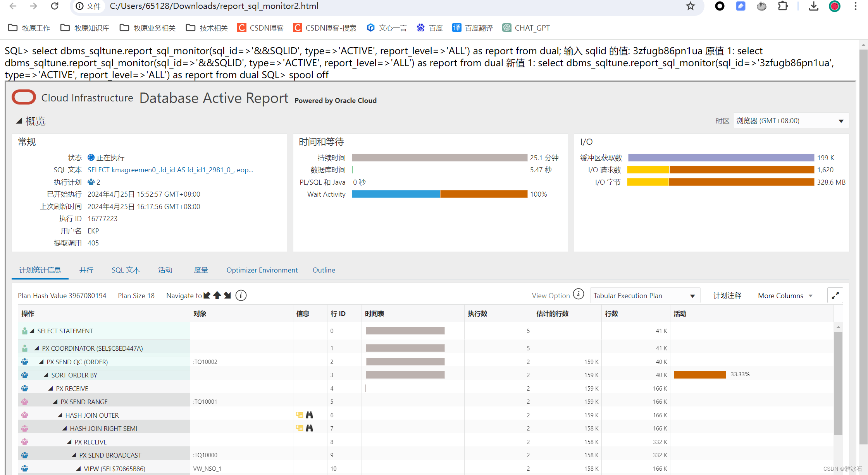Screen dimensions: 868x475
Task: Open the More Columns dropdown
Action: pyautogui.click(x=785, y=296)
